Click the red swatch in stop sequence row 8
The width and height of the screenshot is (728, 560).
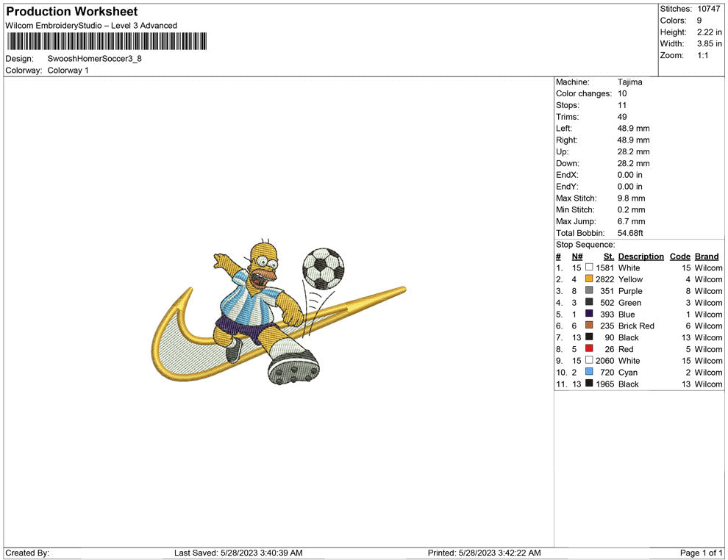click(589, 348)
